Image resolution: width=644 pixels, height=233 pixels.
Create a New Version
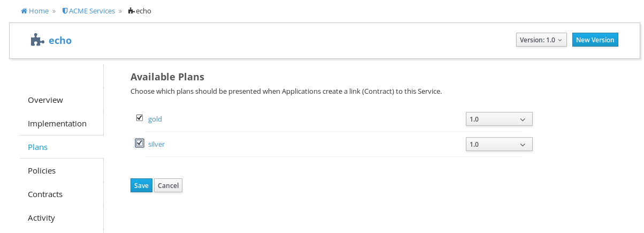coord(595,40)
